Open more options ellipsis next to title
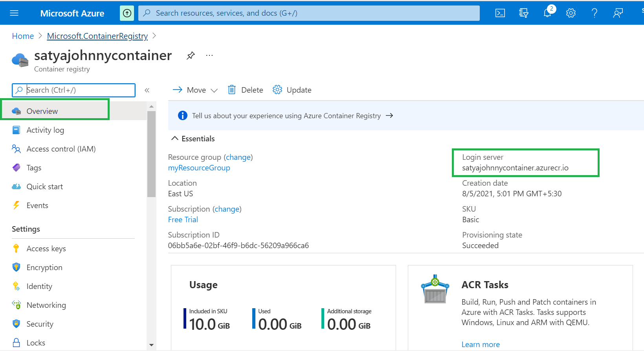The image size is (644, 351). (x=209, y=56)
